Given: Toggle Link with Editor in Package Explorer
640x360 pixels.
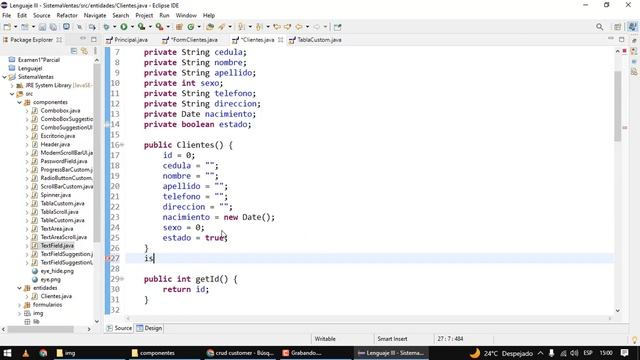Looking at the screenshot, I should (x=84, y=51).
